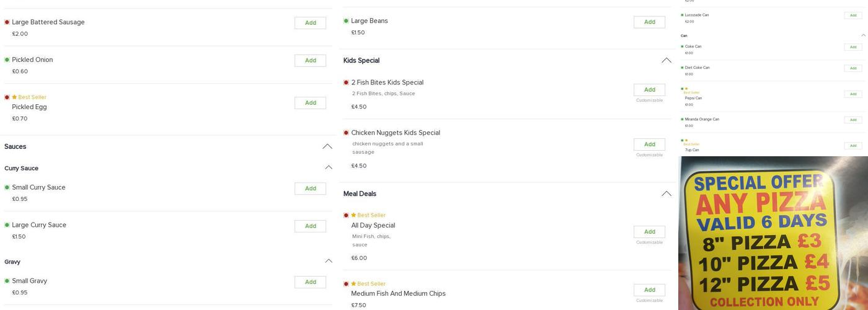Collapse the Kids Special section

pos(666,61)
